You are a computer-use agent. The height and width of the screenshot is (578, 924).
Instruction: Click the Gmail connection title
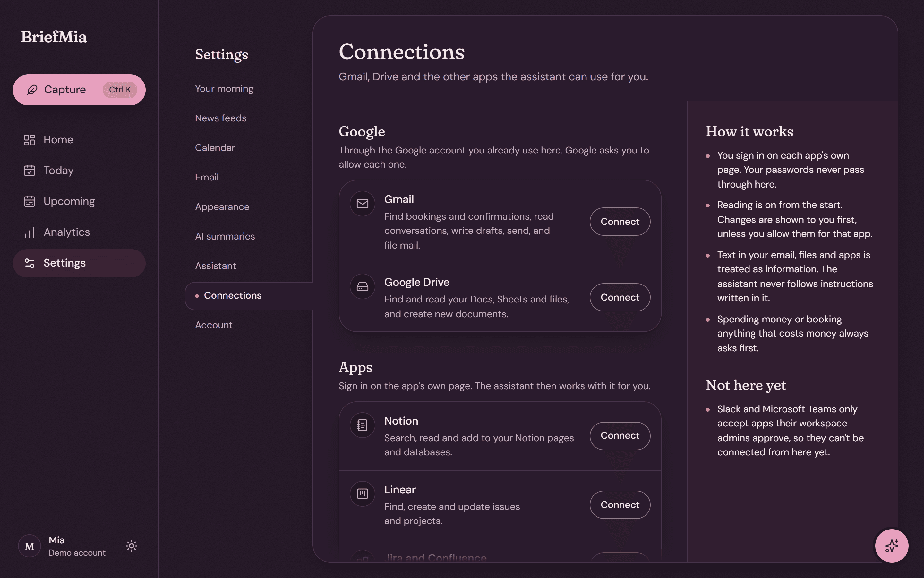(x=399, y=199)
